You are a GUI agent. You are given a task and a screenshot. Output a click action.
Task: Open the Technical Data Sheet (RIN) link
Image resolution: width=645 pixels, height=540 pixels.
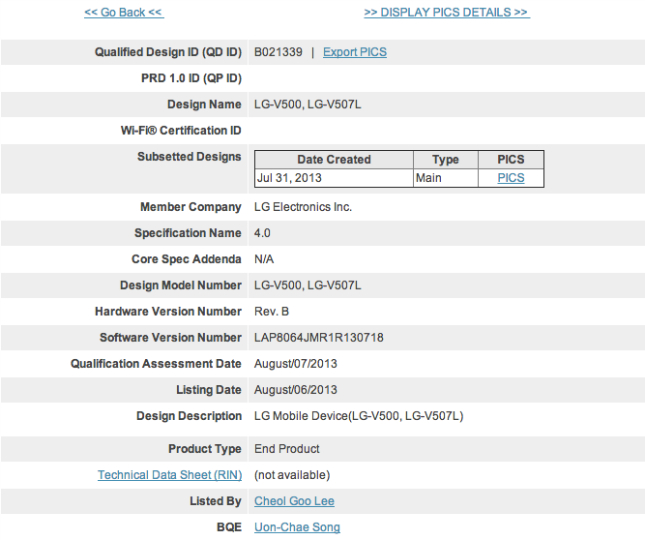click(169, 475)
